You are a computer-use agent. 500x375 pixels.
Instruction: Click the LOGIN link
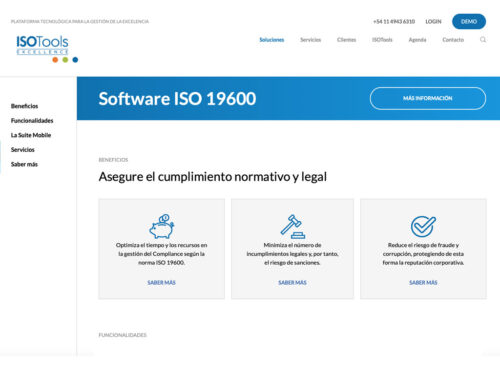point(433,21)
